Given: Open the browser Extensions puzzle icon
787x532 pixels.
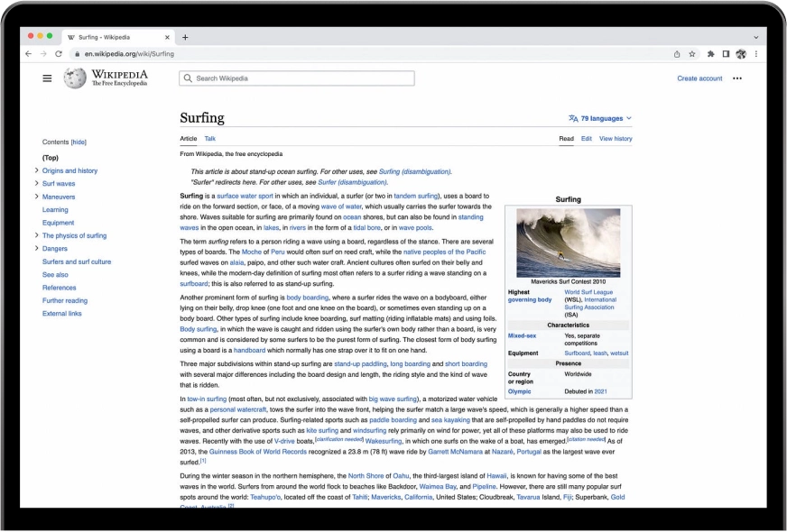Looking at the screenshot, I should [709, 53].
